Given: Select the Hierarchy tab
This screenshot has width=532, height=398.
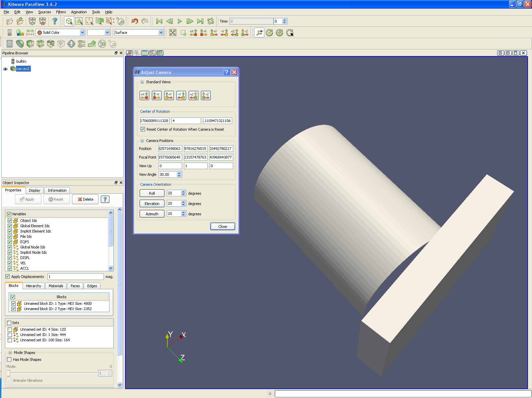Looking at the screenshot, I should click(x=33, y=286).
